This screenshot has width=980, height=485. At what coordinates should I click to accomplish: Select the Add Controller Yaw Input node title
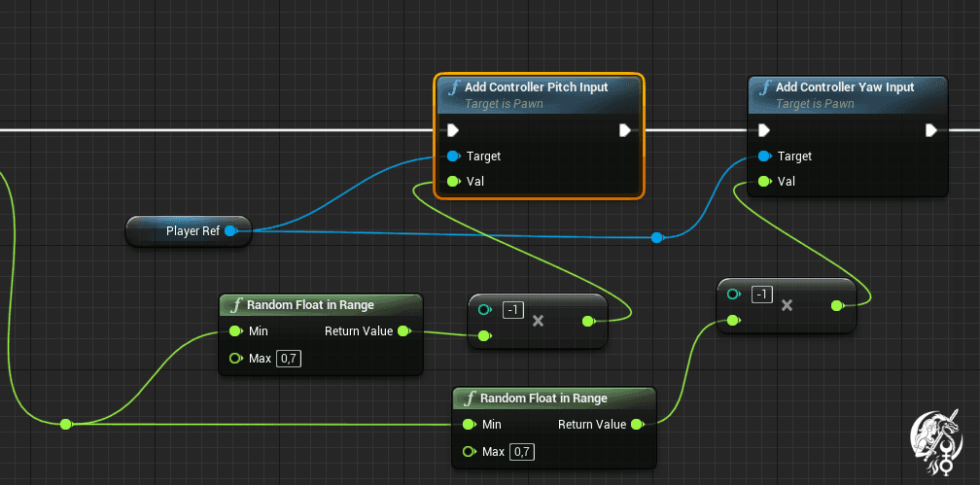pos(845,87)
